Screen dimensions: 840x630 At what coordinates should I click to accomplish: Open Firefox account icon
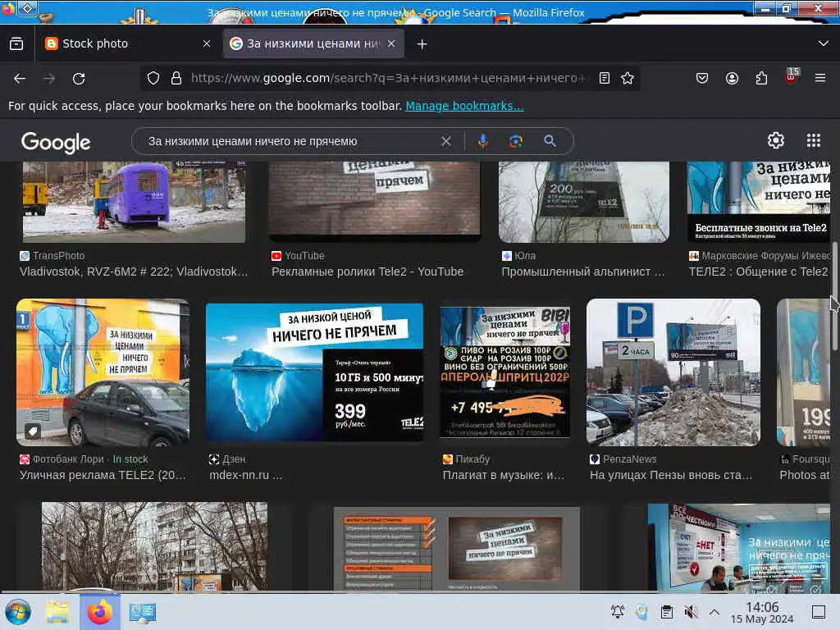pyautogui.click(x=732, y=78)
